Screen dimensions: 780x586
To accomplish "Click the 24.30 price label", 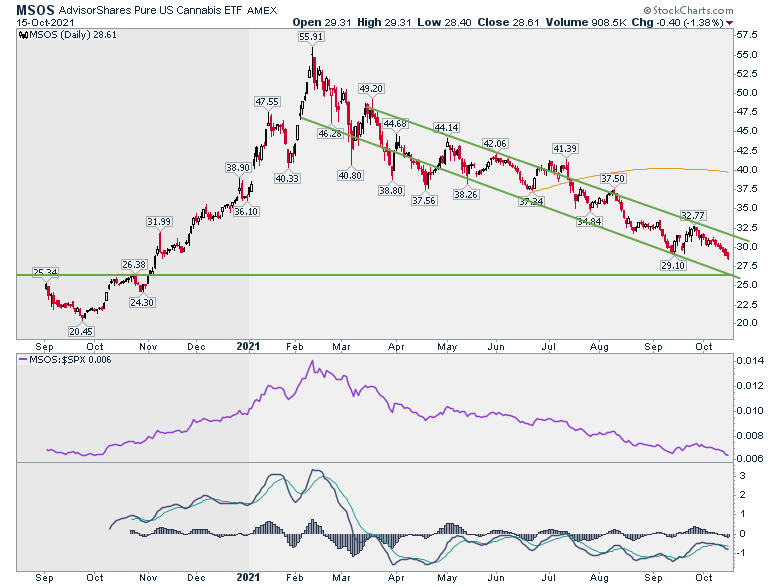I will [142, 302].
